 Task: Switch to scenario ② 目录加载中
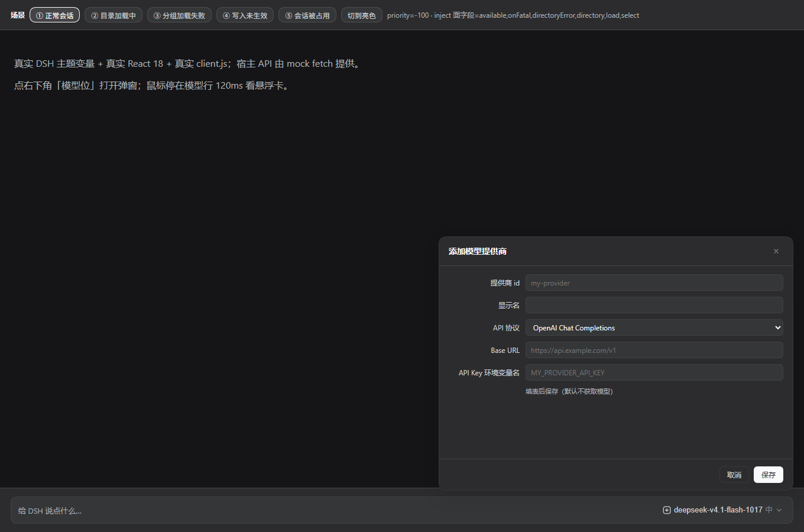coord(114,15)
